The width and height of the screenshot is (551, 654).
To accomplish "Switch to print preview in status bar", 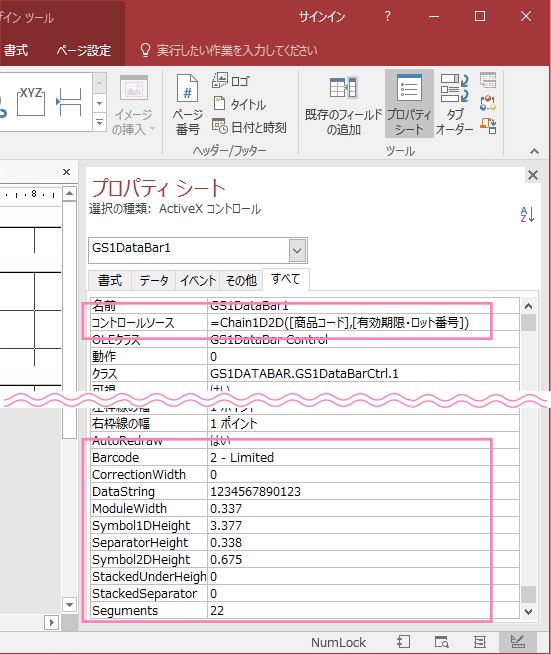I will [441, 641].
